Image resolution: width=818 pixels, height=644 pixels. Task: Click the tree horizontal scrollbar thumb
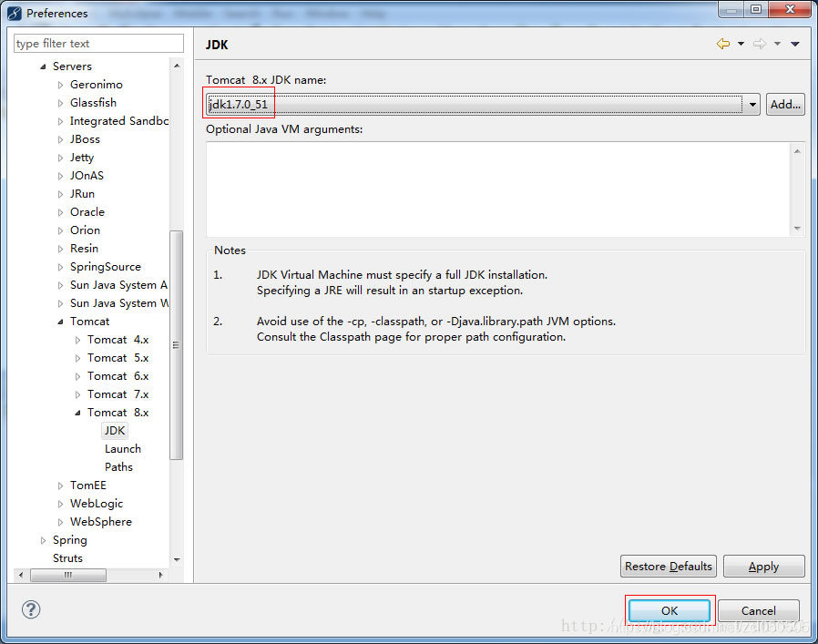coord(68,575)
